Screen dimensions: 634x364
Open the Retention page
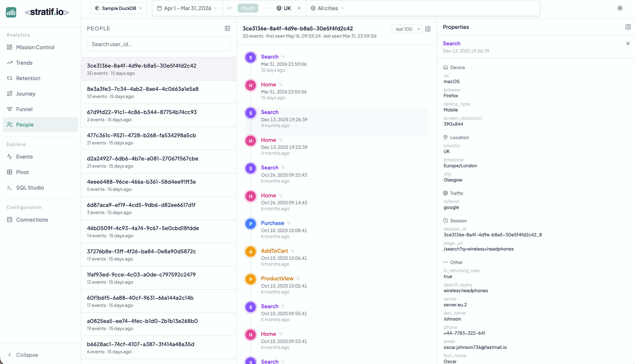tap(40, 78)
